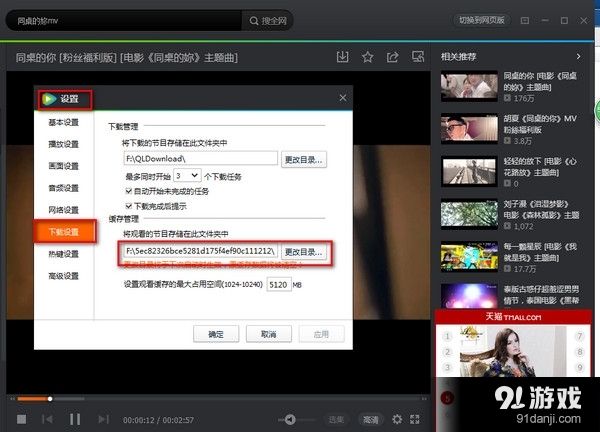Open 播放设置 tab
The image size is (600, 432).
[64, 144]
